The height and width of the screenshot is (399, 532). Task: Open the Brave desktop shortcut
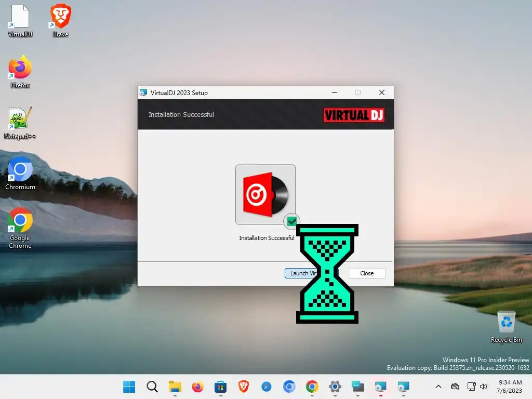point(60,20)
